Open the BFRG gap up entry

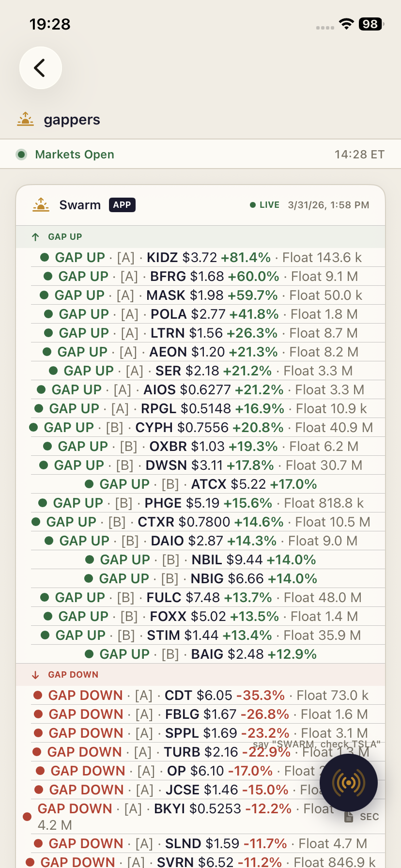tap(200, 276)
